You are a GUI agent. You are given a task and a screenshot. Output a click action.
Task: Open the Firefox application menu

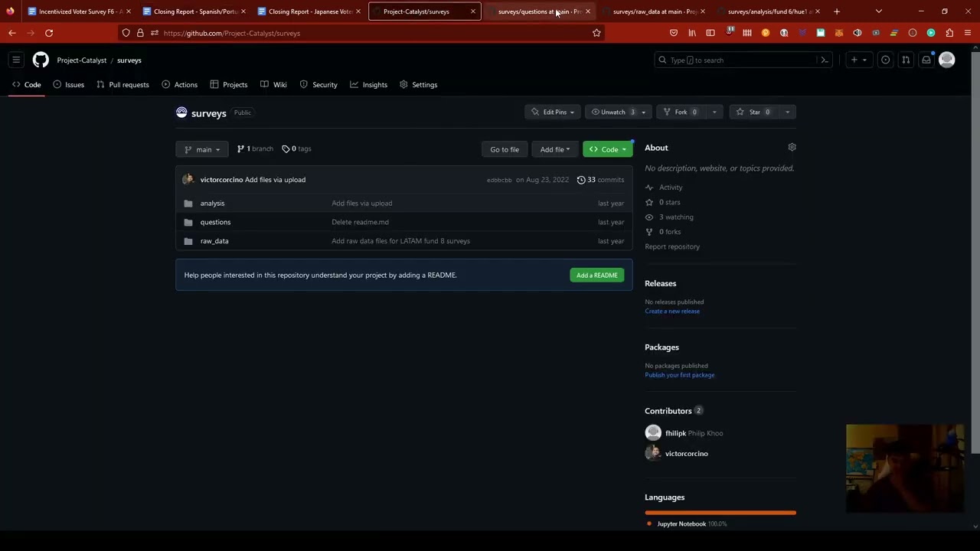click(x=969, y=33)
